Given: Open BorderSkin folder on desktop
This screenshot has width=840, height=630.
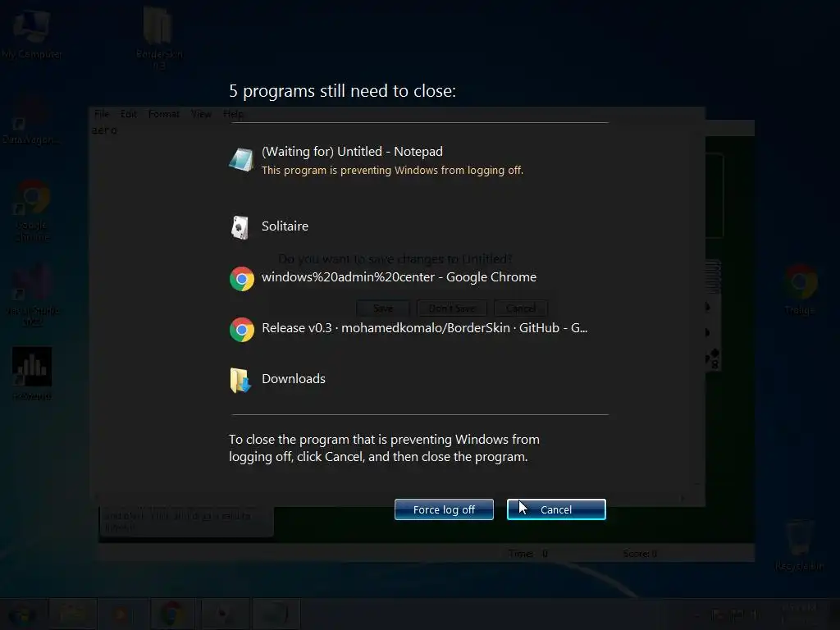Looking at the screenshot, I should 158,39.
